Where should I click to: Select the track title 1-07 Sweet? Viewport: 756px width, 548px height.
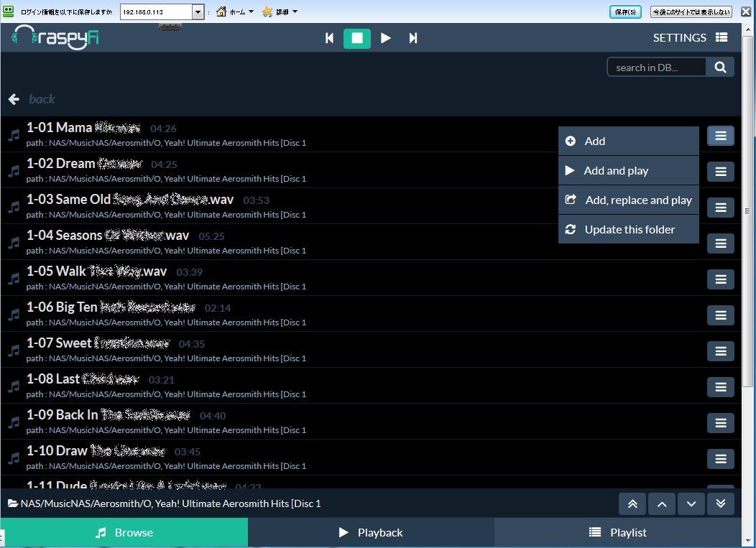click(98, 343)
